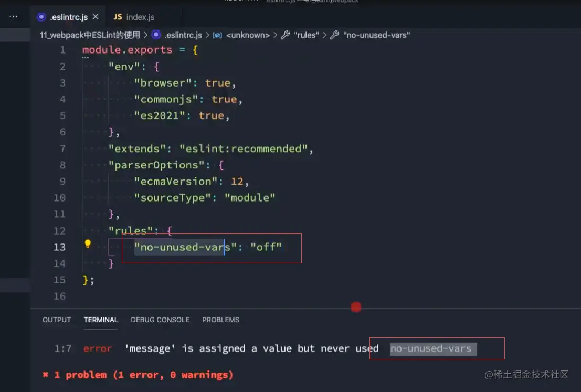Click the ESLint icon in the breadcrumb
581x392 pixels.
[x=156, y=35]
